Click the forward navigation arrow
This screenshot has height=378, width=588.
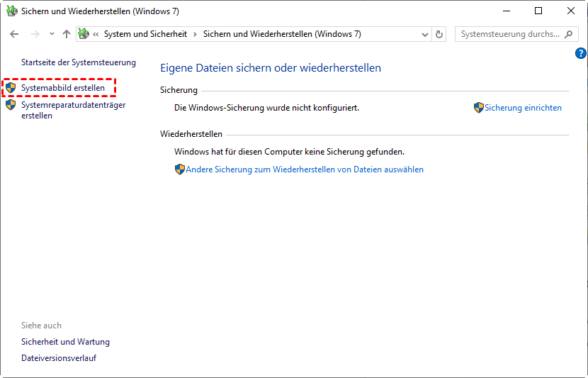coord(35,34)
